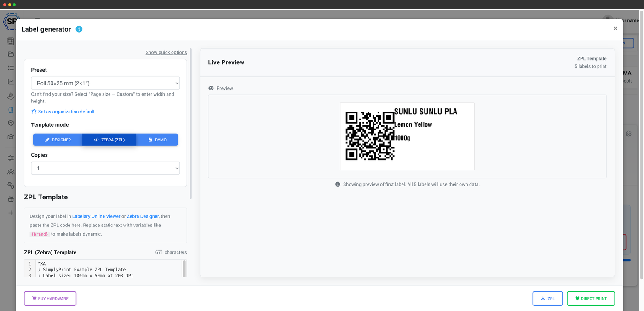Close the Label generator dialog

(615, 28)
